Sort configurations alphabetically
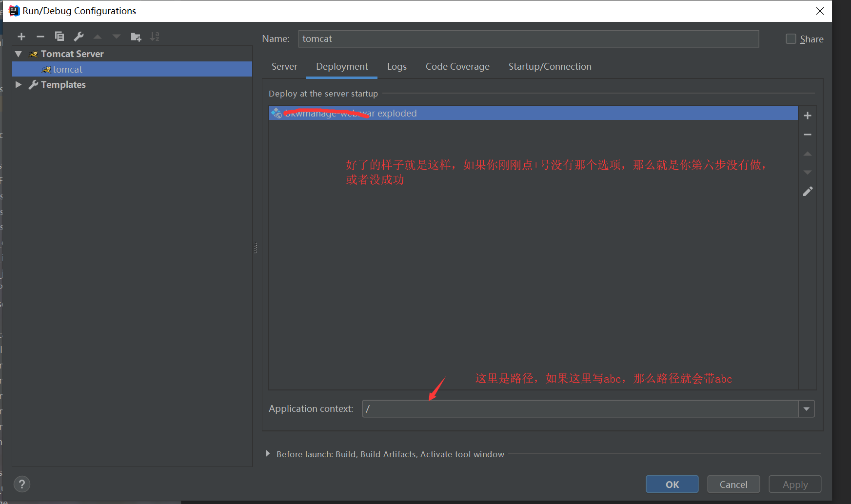851x504 pixels. pos(155,37)
